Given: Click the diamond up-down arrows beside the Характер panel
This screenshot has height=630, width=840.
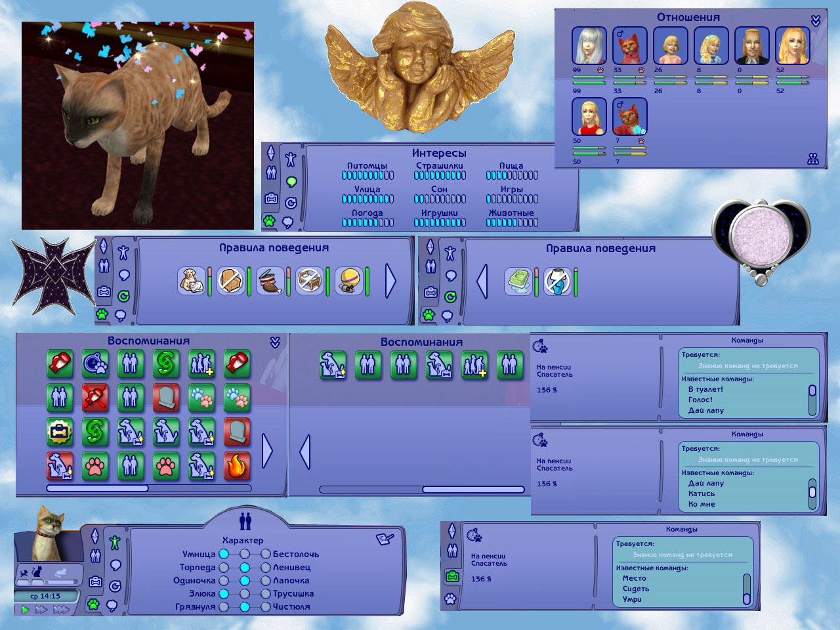Looking at the screenshot, I should [95, 536].
